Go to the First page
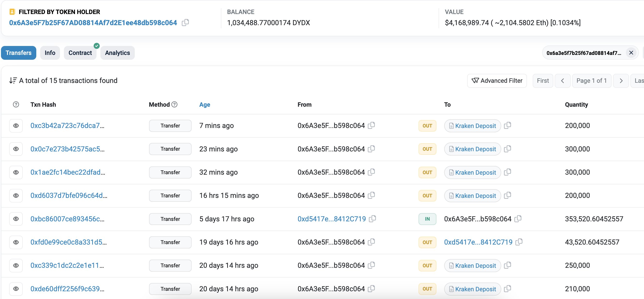Screen dimensions: 644x299 [543, 81]
